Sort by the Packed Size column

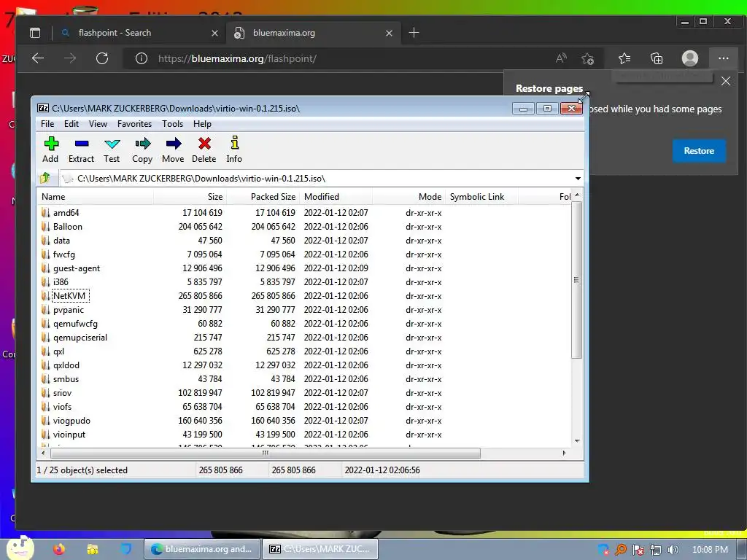pyautogui.click(x=263, y=197)
